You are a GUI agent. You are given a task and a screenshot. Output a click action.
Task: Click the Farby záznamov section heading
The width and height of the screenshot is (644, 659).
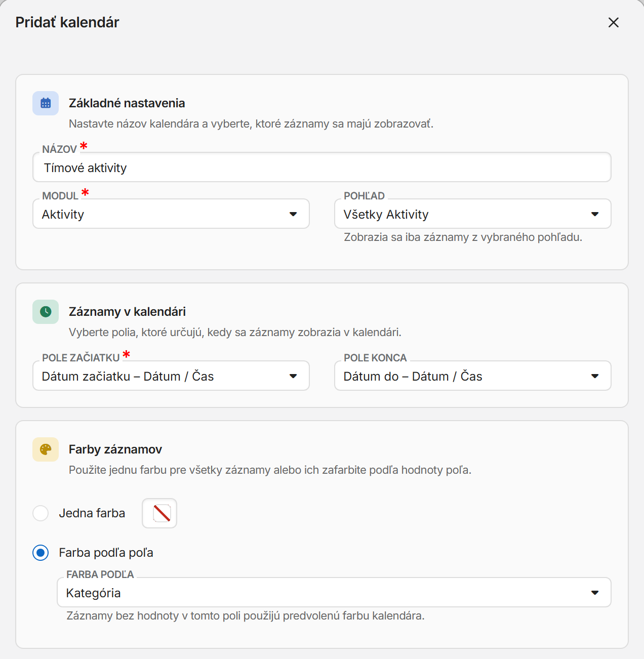click(115, 449)
